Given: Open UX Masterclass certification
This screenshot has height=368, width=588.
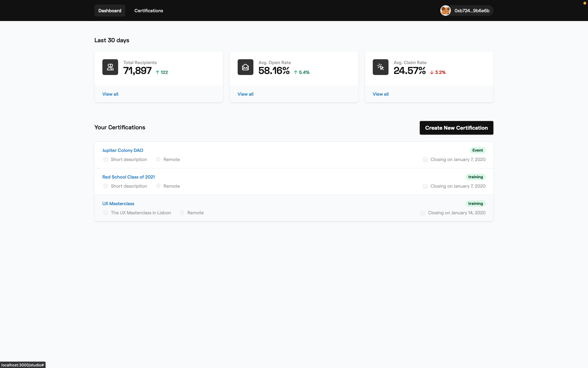Looking at the screenshot, I should click(118, 203).
